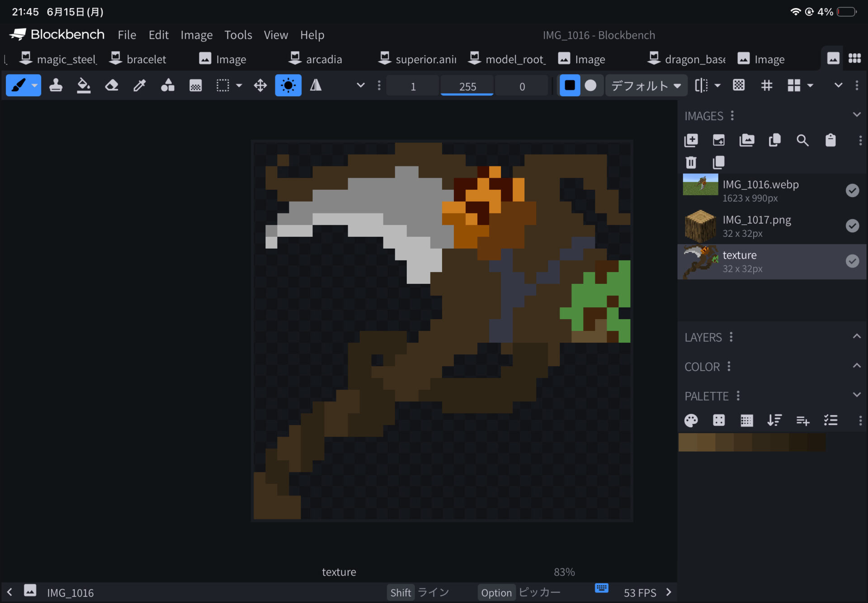Click the search images magnifier icon

(802, 141)
